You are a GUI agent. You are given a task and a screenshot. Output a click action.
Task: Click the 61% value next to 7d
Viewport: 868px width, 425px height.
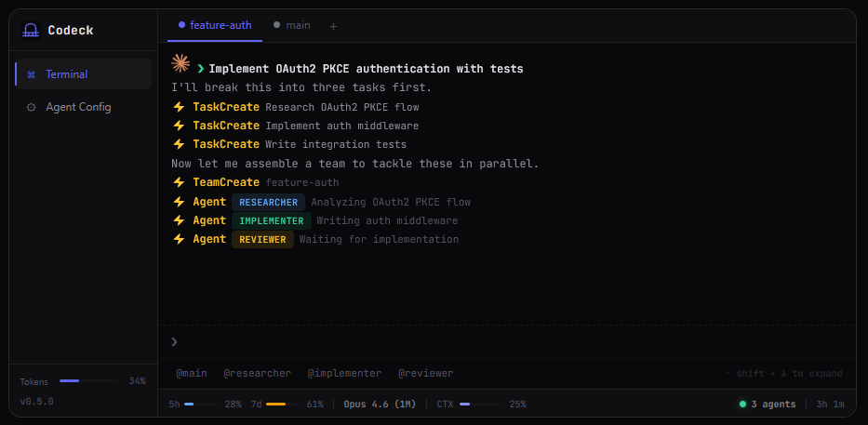(315, 404)
